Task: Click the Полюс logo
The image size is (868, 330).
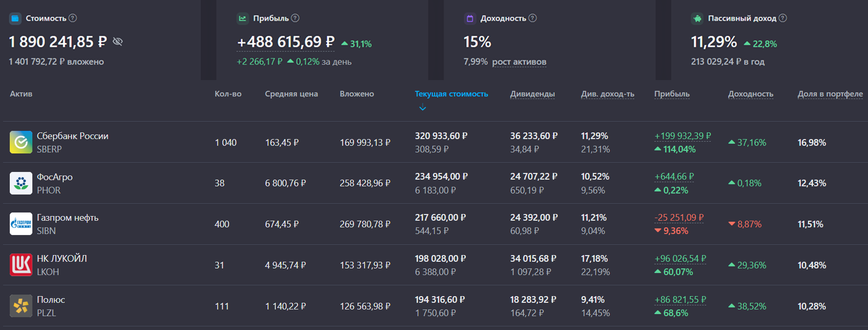Action: 21,306
